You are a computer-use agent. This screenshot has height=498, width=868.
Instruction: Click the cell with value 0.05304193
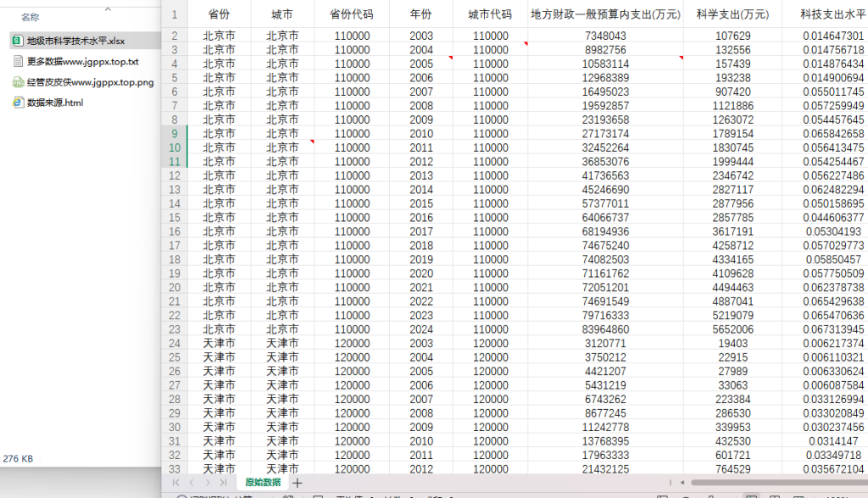(x=826, y=231)
